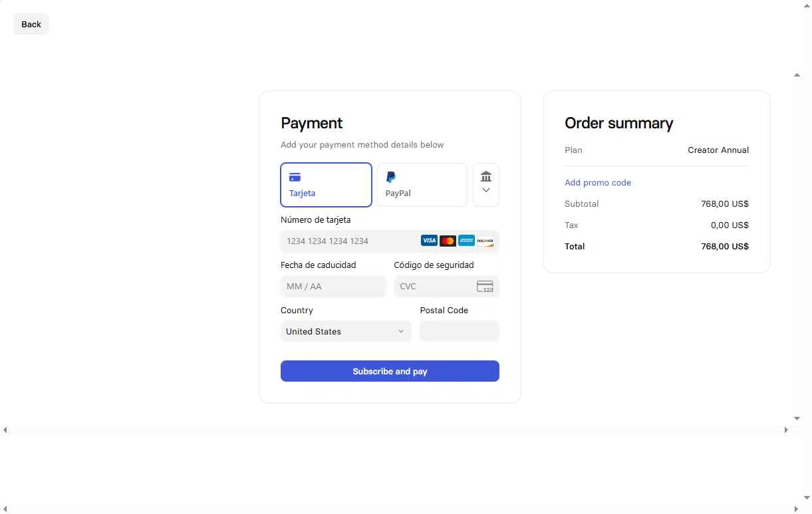Image resolution: width=812 pixels, height=514 pixels.
Task: Go back using the Back button
Action: point(31,25)
